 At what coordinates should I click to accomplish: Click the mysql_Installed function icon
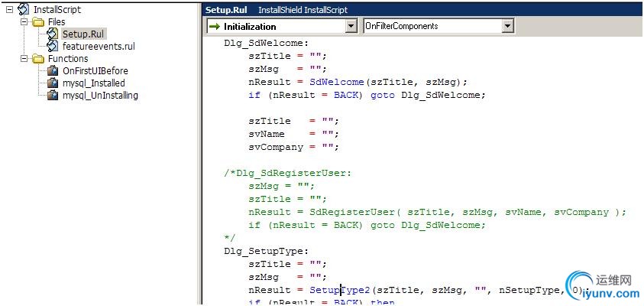[x=53, y=83]
